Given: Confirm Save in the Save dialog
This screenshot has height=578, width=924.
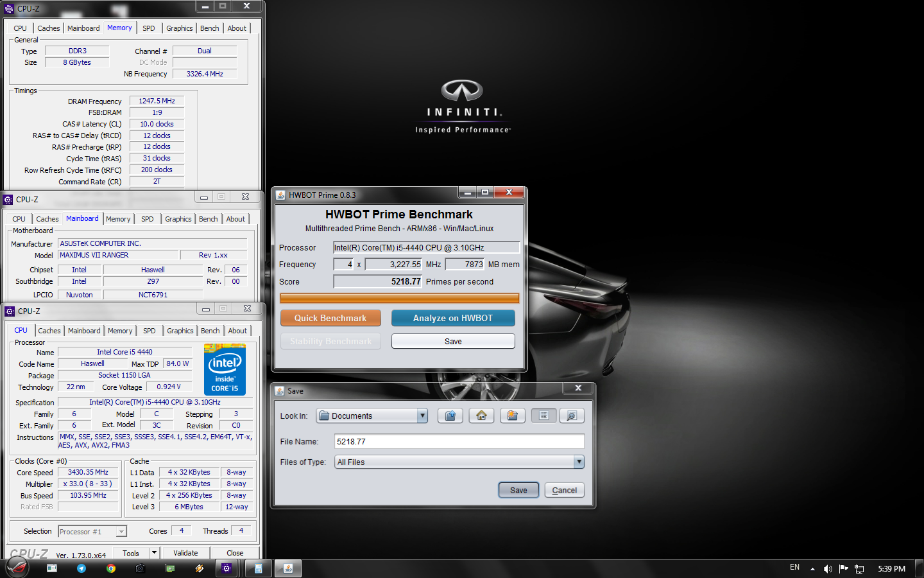Looking at the screenshot, I should tap(518, 490).
